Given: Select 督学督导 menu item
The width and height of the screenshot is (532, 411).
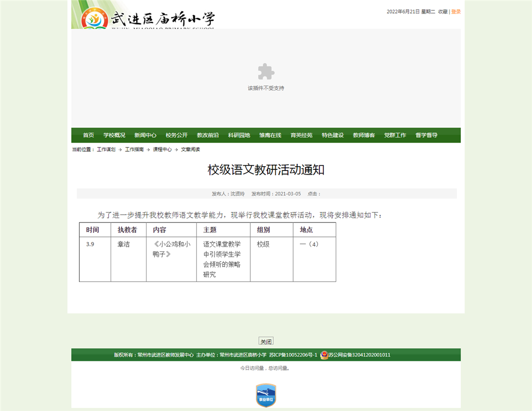Looking at the screenshot, I should [427, 135].
